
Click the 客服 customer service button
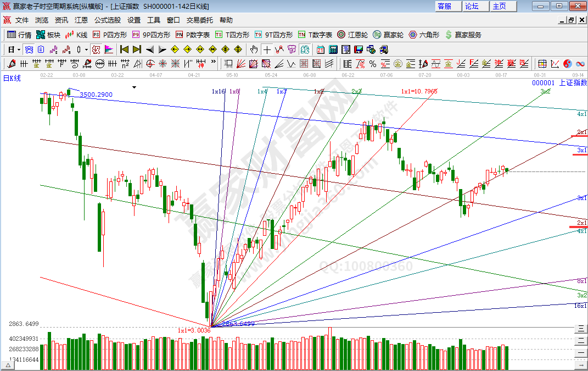[x=445, y=6]
